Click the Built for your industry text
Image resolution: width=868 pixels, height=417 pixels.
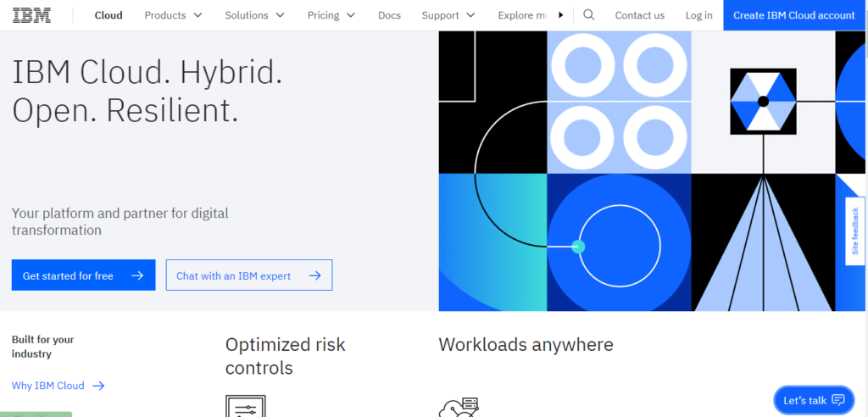coord(42,347)
